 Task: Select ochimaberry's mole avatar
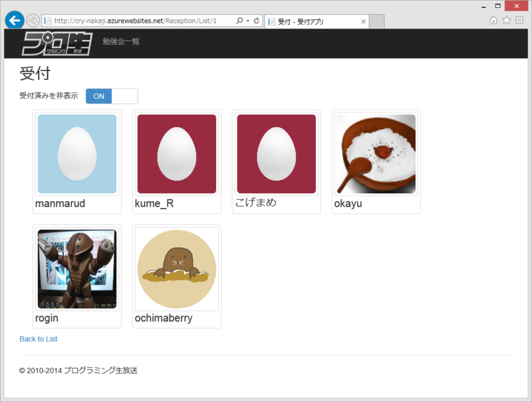click(x=177, y=269)
